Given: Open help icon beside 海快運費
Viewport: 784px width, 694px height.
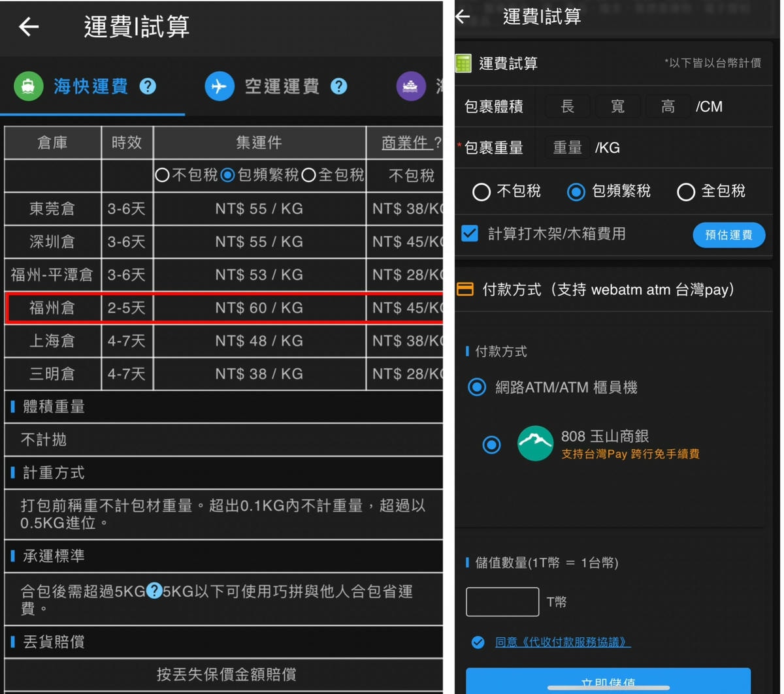Looking at the screenshot, I should click(148, 86).
